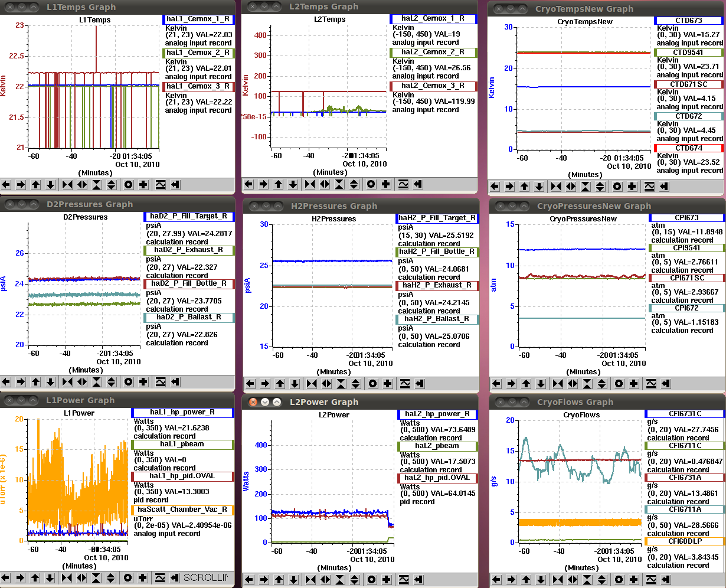Pan left in the L2Power Graph toolbar
This screenshot has width=726, height=588.
250,580
